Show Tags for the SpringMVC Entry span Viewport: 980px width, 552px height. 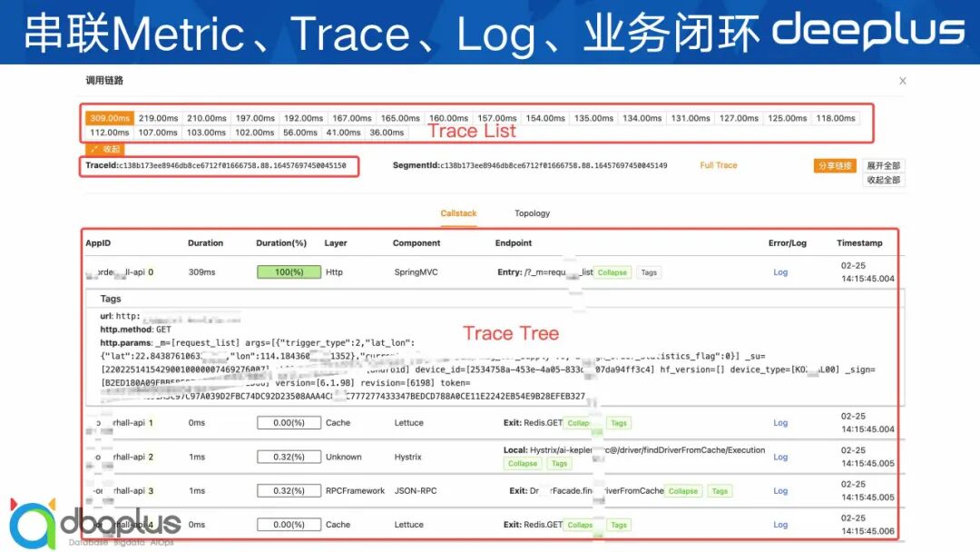click(649, 272)
